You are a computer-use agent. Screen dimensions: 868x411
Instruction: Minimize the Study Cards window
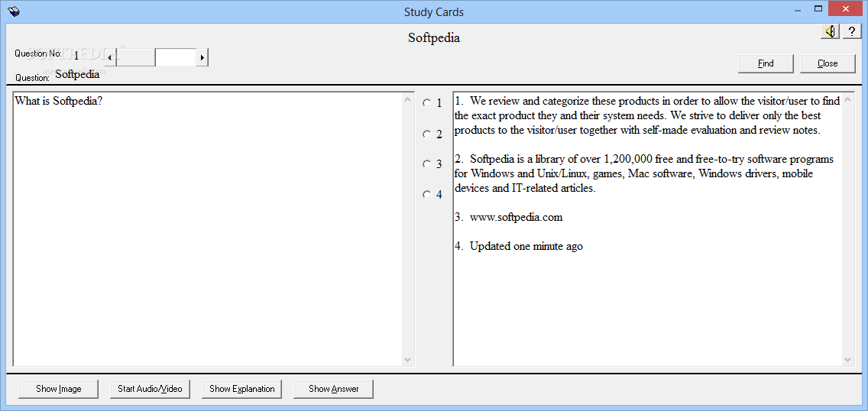tap(797, 9)
